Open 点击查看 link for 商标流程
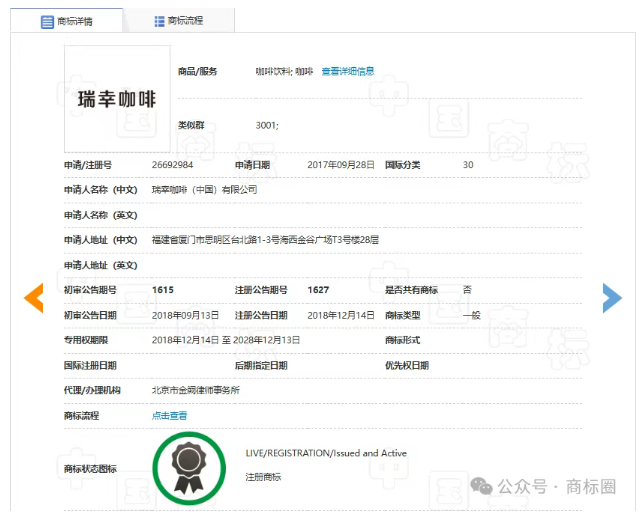Screen dimensions: 644x524 point(169,415)
